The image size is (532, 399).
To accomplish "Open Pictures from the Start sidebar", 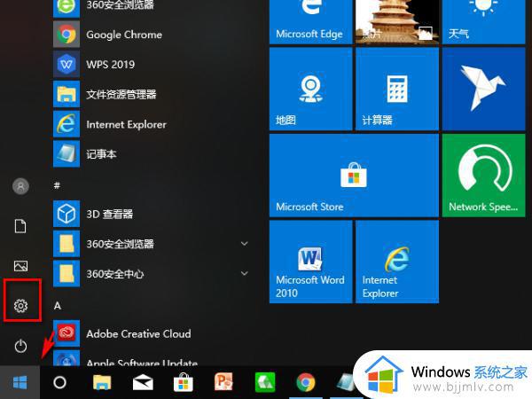I will (x=20, y=266).
